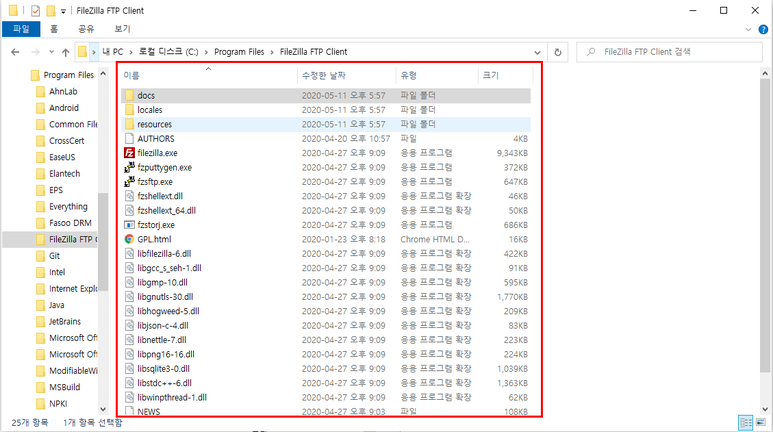773x432 pixels.
Task: Open the 파일 menu tab
Action: tap(21, 29)
